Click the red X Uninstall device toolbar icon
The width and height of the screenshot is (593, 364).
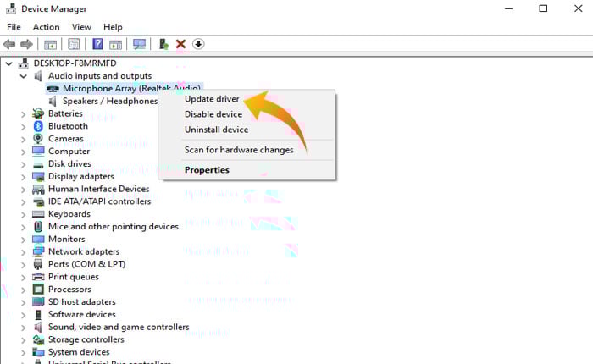coord(180,44)
